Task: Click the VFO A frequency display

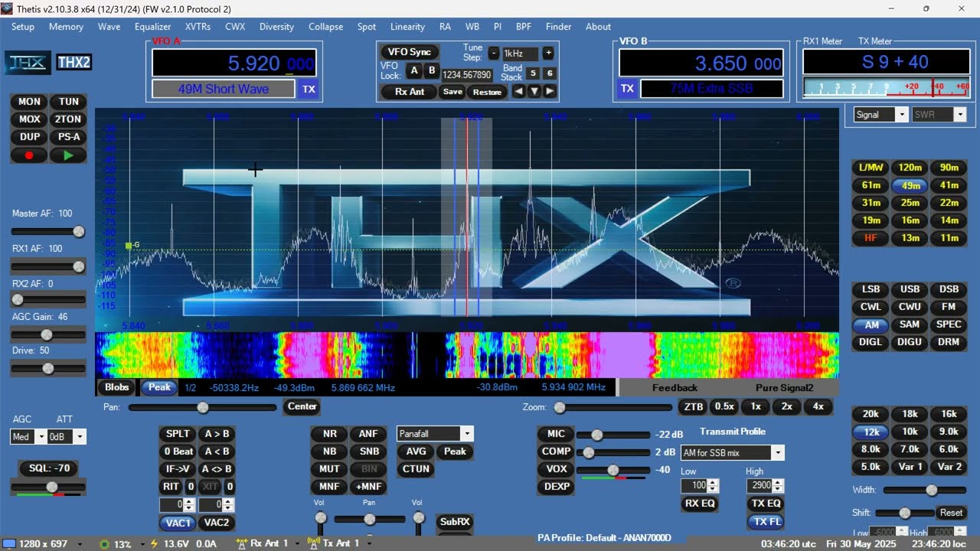Action: click(234, 63)
